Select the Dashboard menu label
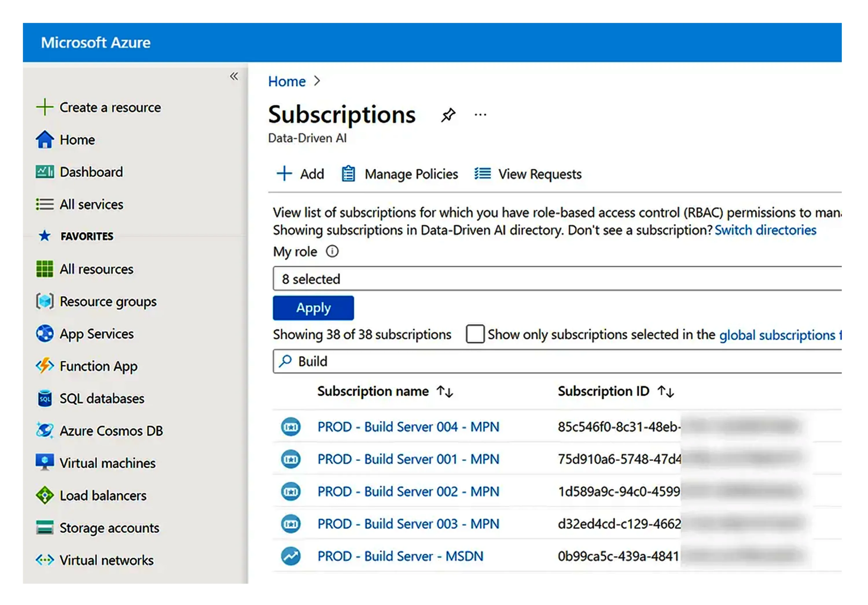 tap(91, 172)
